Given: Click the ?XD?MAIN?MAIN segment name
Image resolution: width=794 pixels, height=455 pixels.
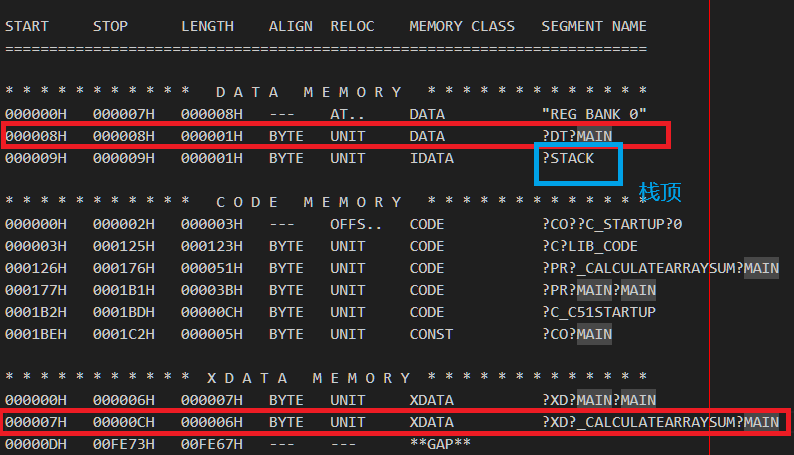Looking at the screenshot, I should pos(598,400).
